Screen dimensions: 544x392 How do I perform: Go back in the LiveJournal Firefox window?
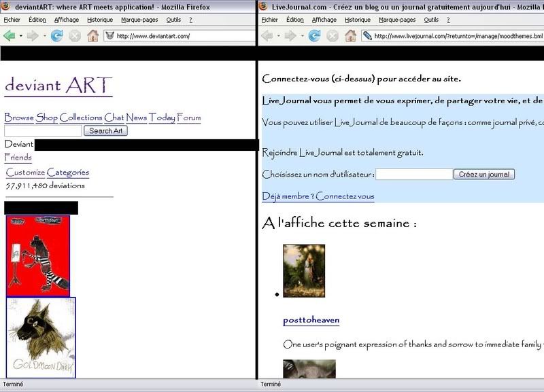[x=267, y=35]
